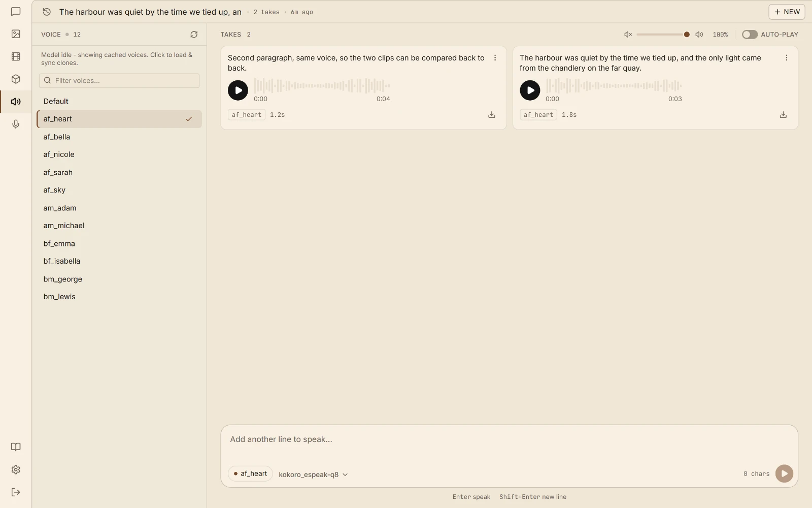This screenshot has height=508, width=812.
Task: Open the chat section in sidebar
Action: pyautogui.click(x=16, y=12)
